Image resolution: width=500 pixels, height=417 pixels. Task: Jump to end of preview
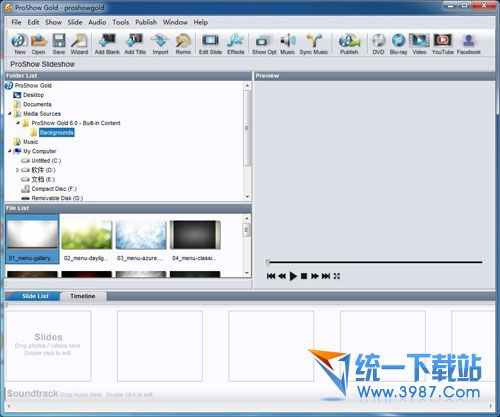[326, 276]
